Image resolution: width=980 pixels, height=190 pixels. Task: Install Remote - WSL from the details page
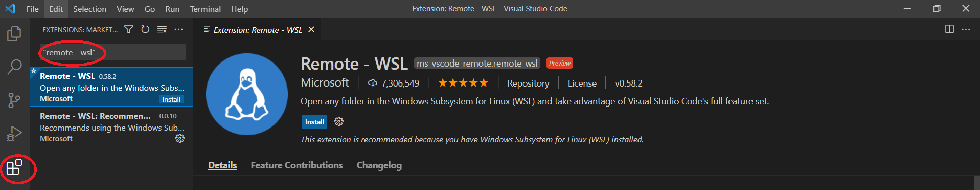coord(314,122)
